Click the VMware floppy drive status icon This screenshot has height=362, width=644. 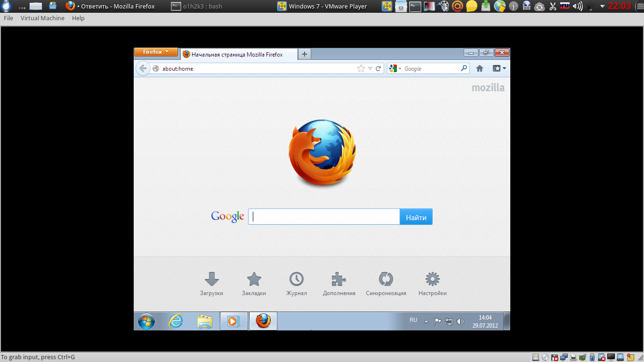555,357
